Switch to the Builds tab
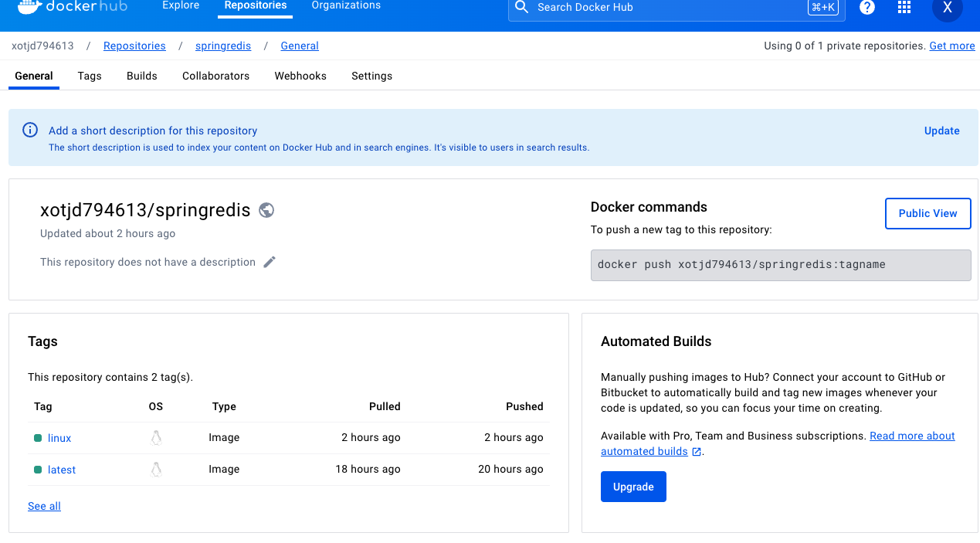 tap(142, 76)
